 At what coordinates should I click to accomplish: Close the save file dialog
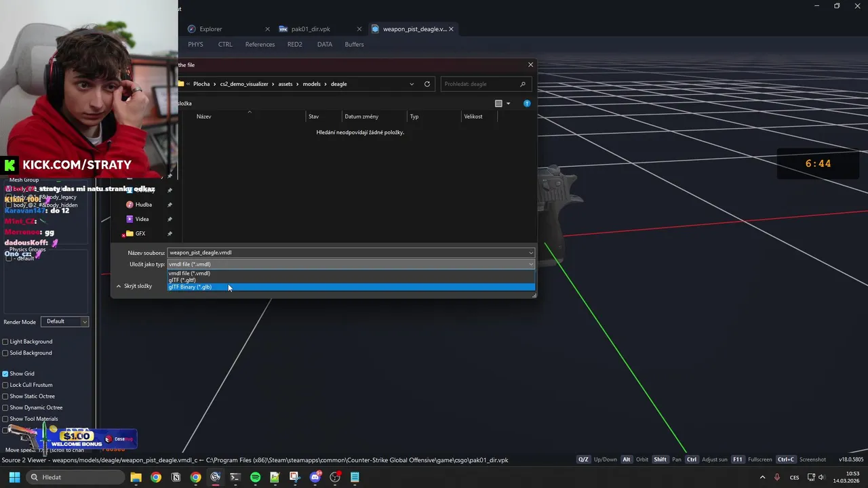click(530, 64)
